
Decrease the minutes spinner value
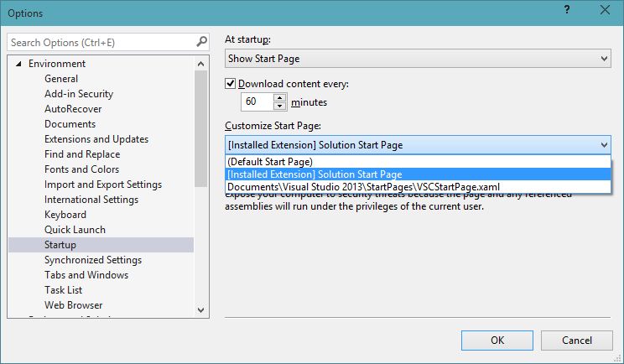pyautogui.click(x=279, y=107)
